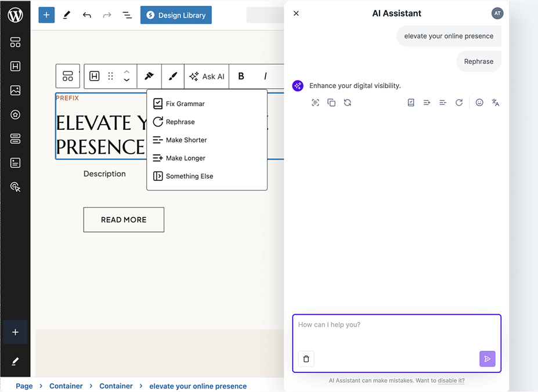Select the parent container block button
Image resolution: width=538 pixels, height=392 pixels.
tap(68, 76)
